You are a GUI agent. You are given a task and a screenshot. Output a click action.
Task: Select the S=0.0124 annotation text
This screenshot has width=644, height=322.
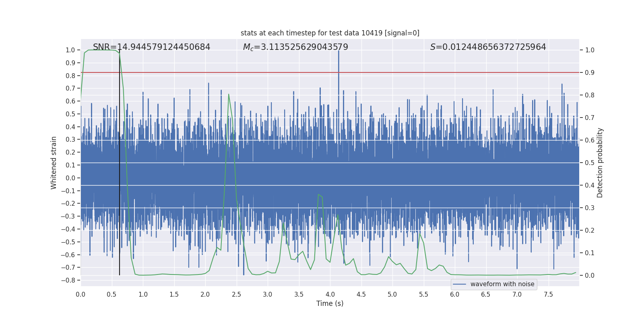[488, 47]
